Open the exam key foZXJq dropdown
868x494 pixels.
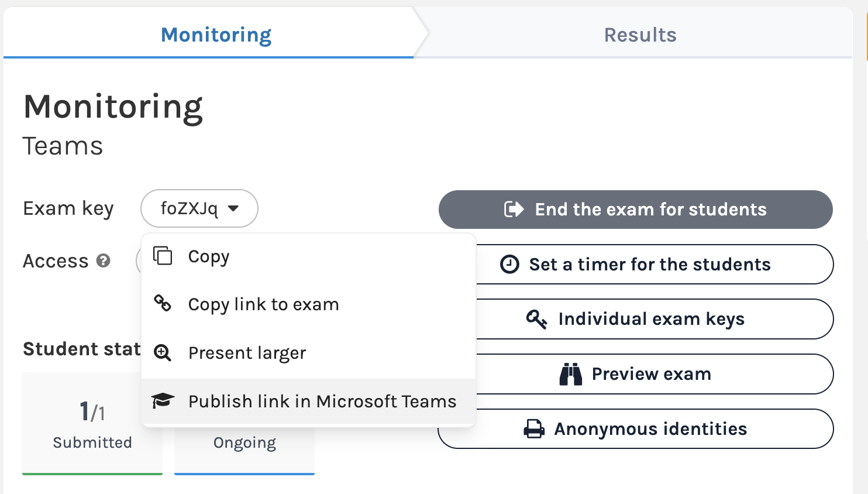pos(199,208)
